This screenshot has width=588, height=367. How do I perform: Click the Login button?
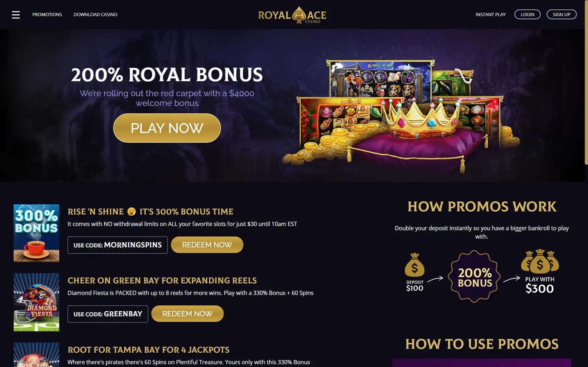click(x=527, y=14)
